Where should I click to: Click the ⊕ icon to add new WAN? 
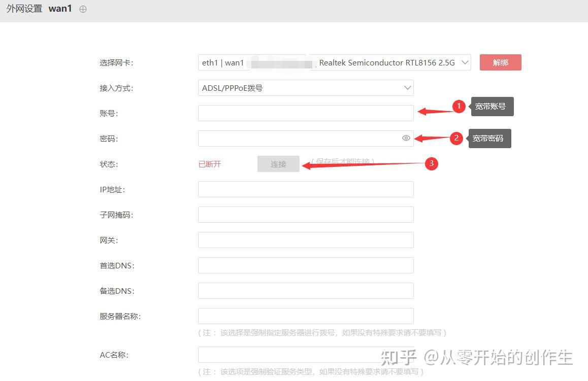(x=82, y=8)
